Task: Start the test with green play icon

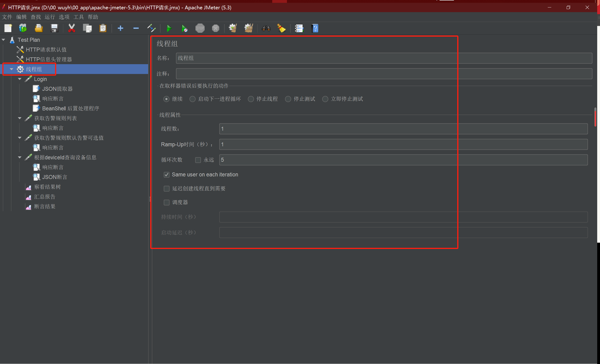Action: click(x=169, y=28)
